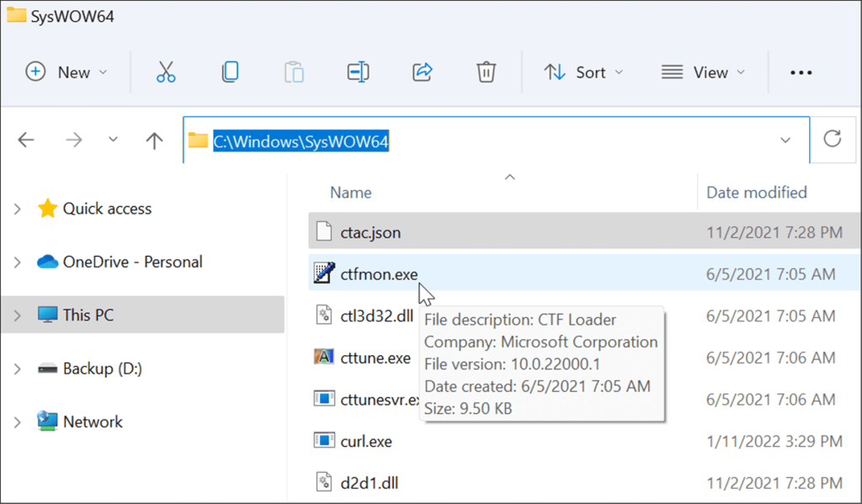Open the New dropdown menu

(x=67, y=72)
